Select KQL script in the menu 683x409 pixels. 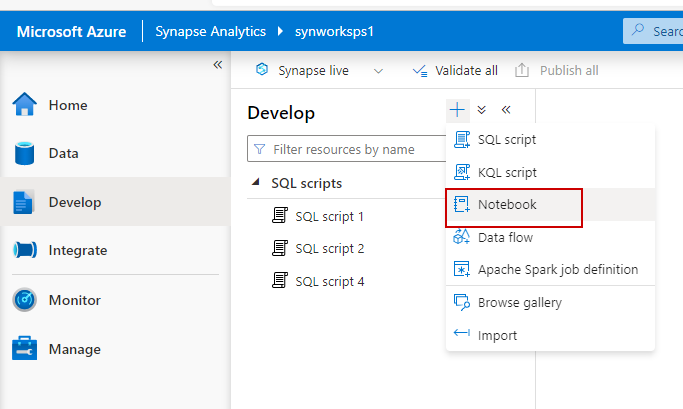coord(507,172)
